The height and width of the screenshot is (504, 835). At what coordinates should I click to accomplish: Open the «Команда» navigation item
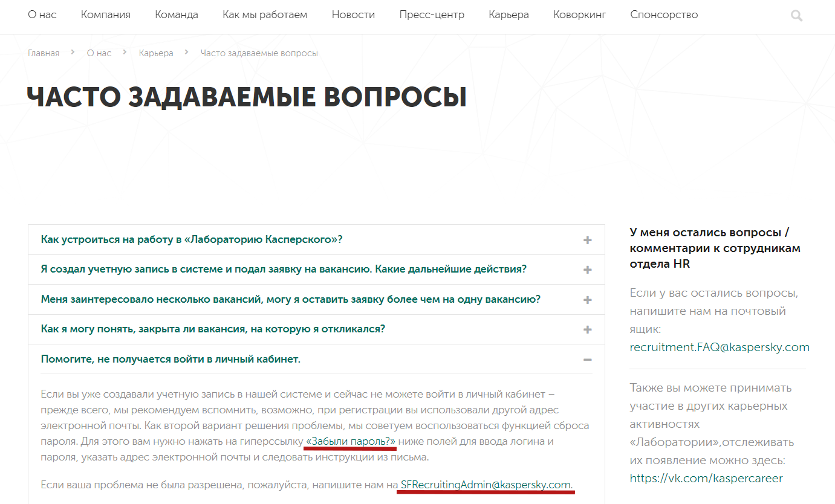click(x=177, y=15)
